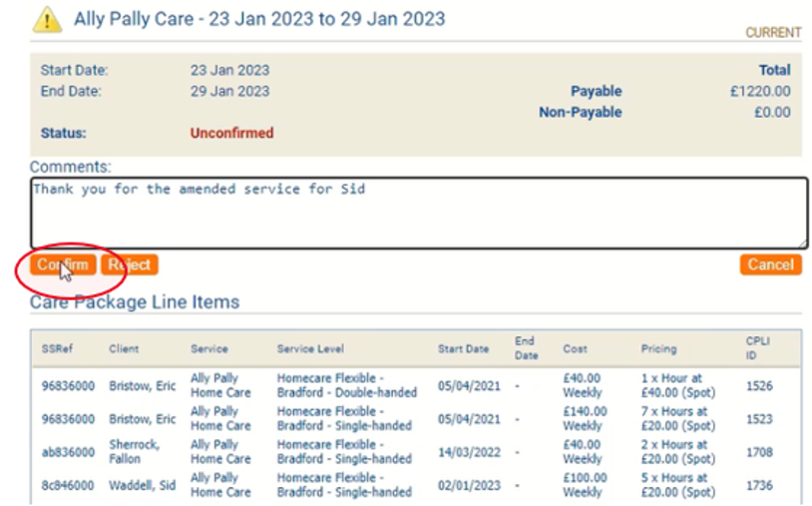812x506 pixels.
Task: Sort by the Cost column header
Action: point(576,349)
